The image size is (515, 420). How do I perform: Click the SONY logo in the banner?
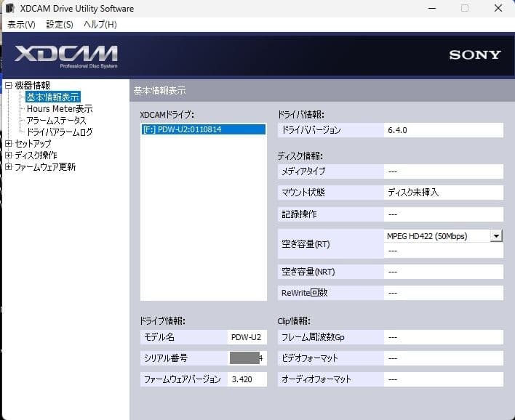click(x=475, y=54)
